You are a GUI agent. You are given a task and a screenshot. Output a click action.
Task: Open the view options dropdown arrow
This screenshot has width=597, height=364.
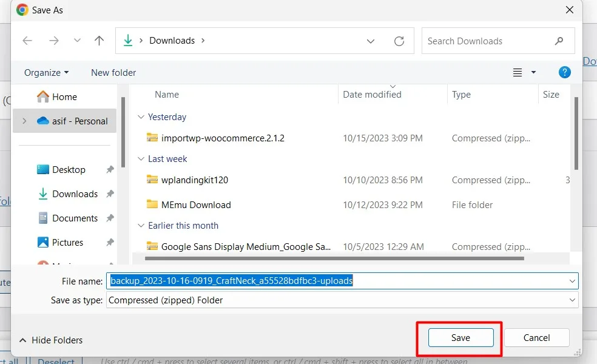[533, 72]
